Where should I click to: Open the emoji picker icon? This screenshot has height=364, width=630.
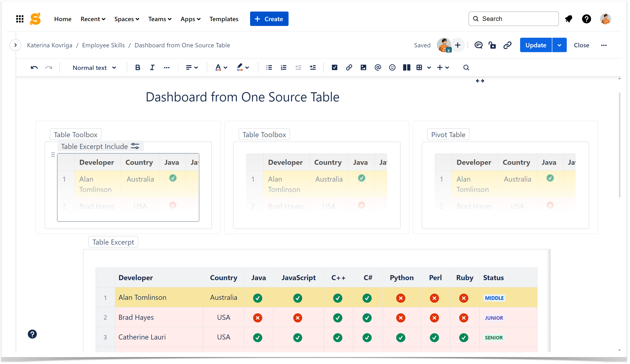[392, 68]
